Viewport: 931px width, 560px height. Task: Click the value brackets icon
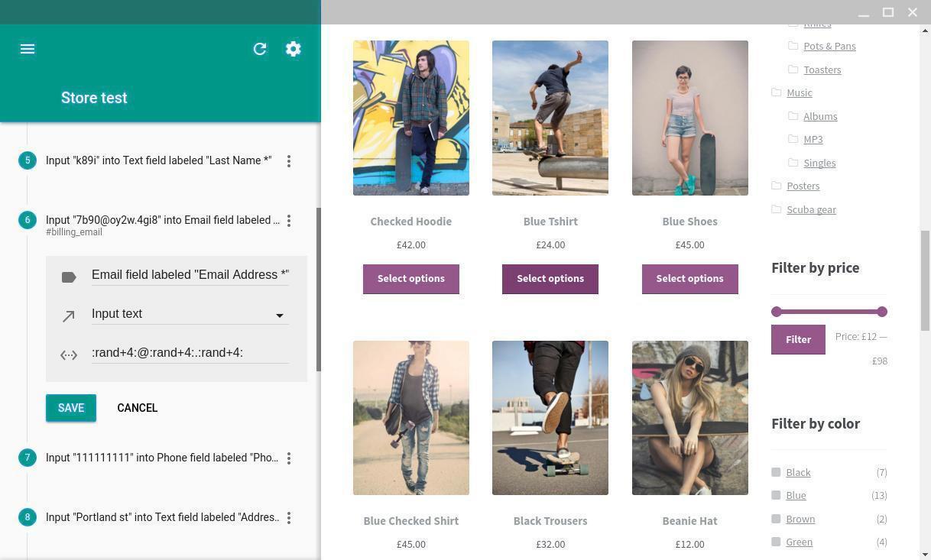pyautogui.click(x=69, y=354)
